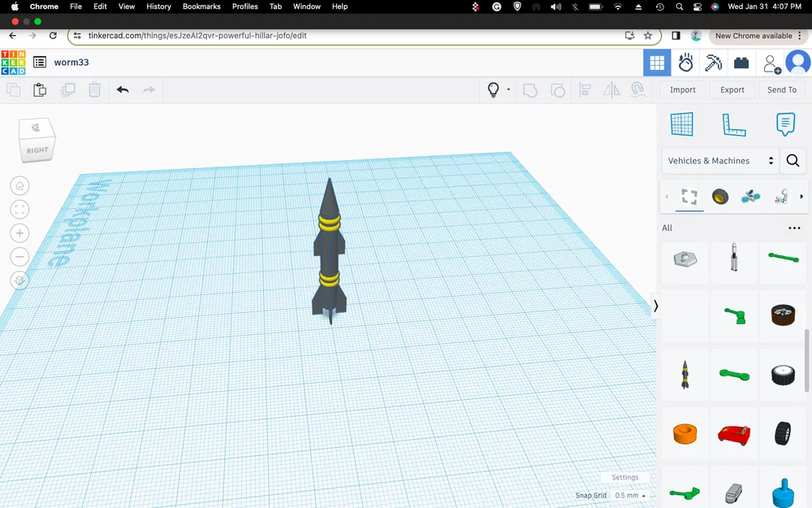Click the Export button

click(x=732, y=90)
